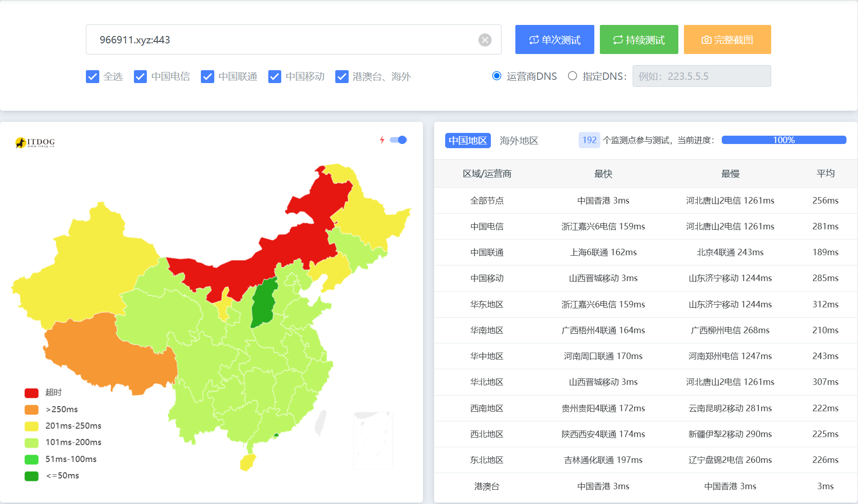Viewport: 858px width, 504px height.
Task: Click the 新疆伊犁2移动 290ms cell
Action: pyautogui.click(x=730, y=434)
